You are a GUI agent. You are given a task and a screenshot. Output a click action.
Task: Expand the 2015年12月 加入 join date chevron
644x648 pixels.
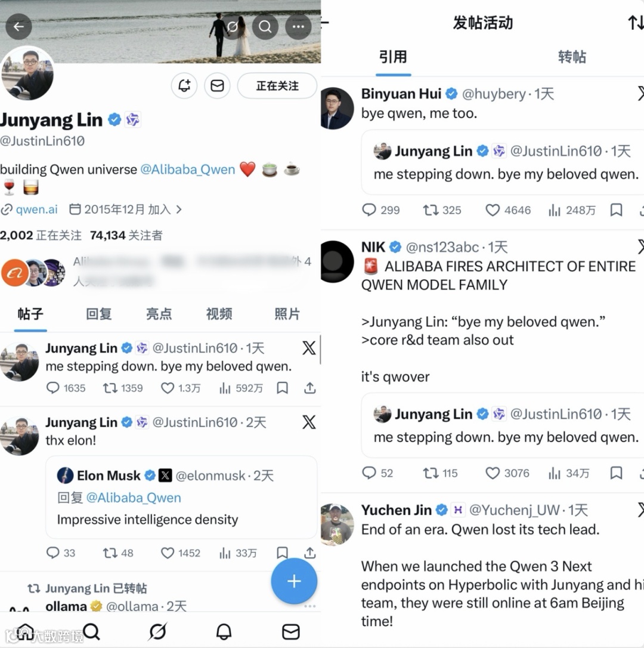click(x=179, y=209)
